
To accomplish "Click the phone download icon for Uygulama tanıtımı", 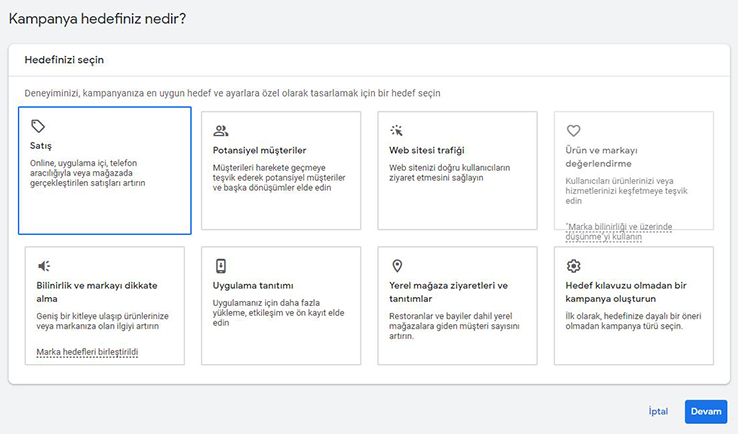I will (x=221, y=266).
